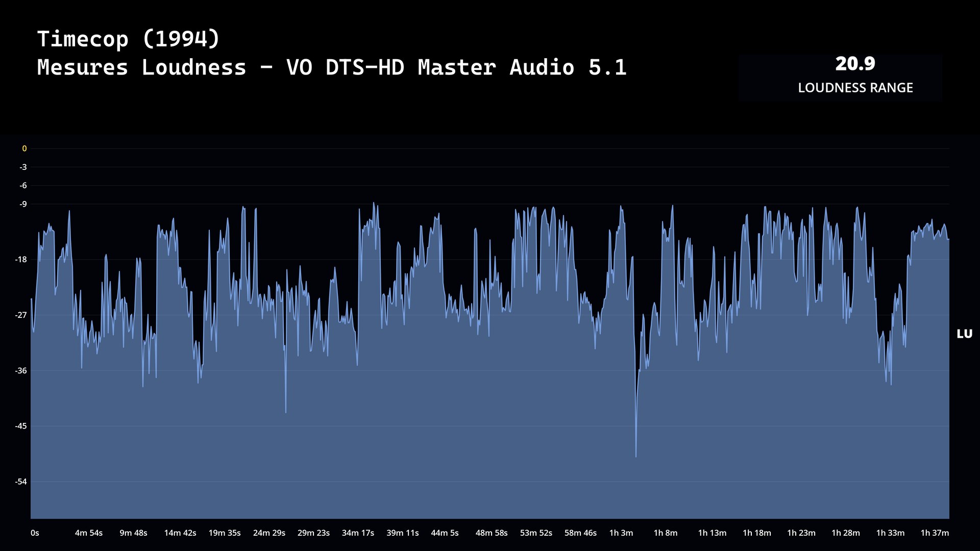The height and width of the screenshot is (551, 980).
Task: Click the 24m 29s time marker
Action: click(x=269, y=533)
